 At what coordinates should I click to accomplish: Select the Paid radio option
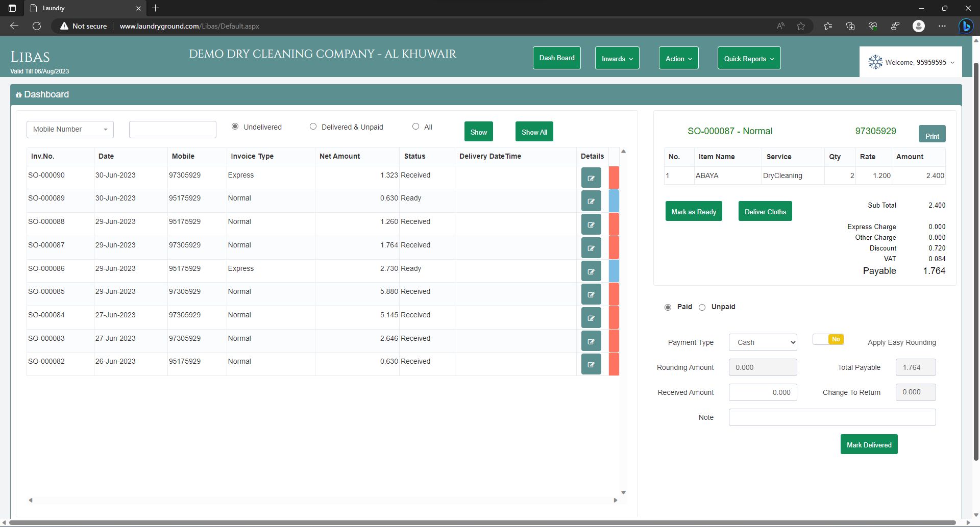668,307
